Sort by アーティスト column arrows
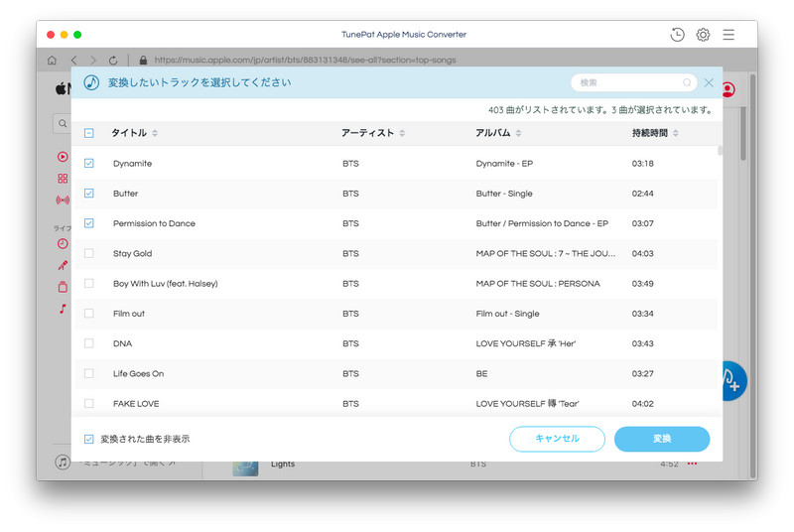794x532 pixels. 402,133
